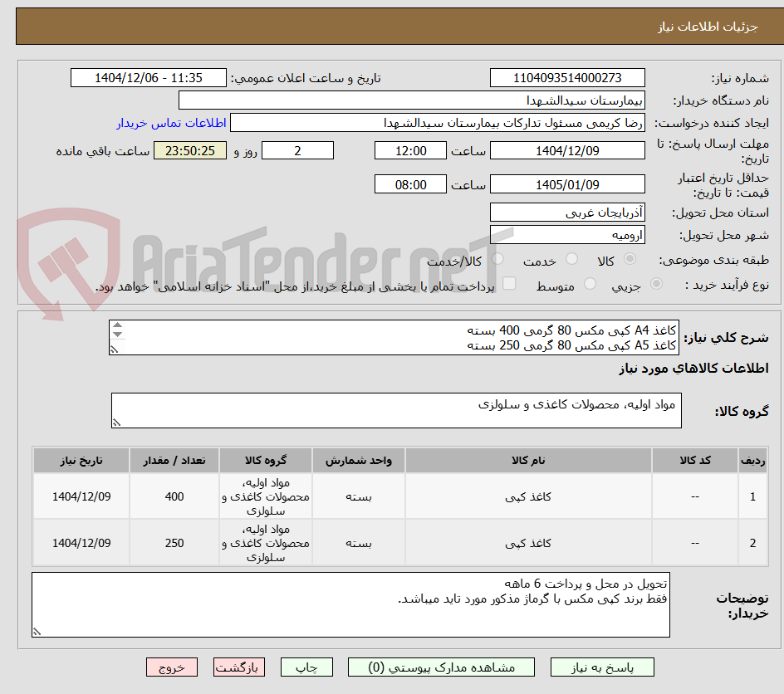Screen dimensions: 784x694
Task: Click the price validity date 1405/01/09 field
Action: (x=567, y=184)
